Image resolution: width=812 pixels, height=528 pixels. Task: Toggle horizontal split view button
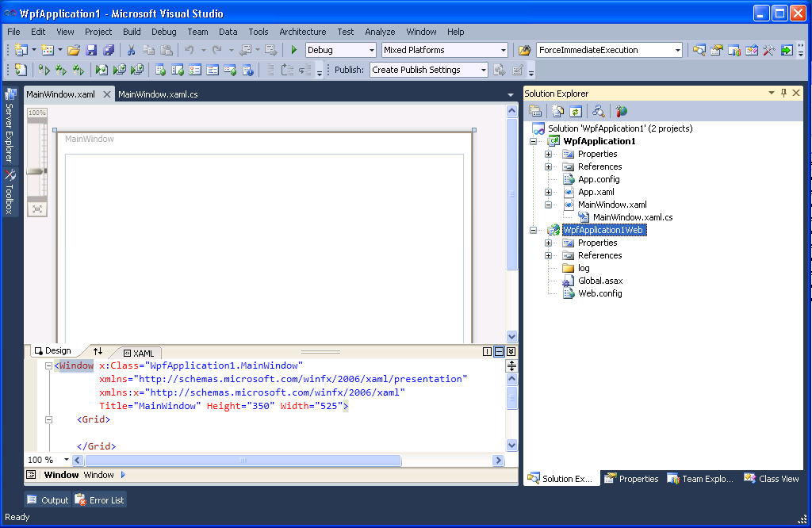(x=500, y=351)
